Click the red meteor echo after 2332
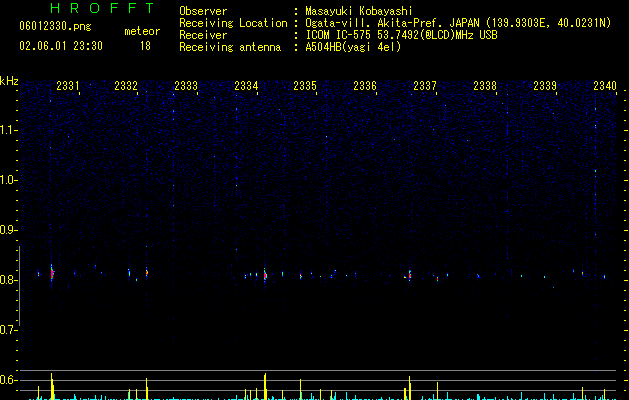This screenshot has width=629, height=400. [147, 272]
